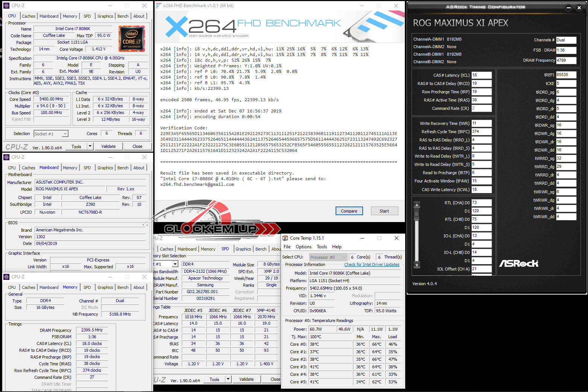The image size is (588, 392).
Task: Click the ASRock logo in Timing Configurator
Action: pos(518,264)
